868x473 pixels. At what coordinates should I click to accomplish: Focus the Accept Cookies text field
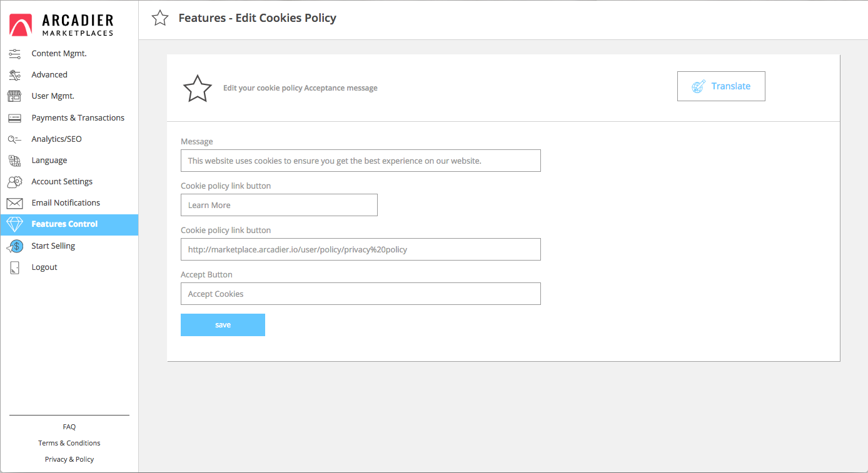coord(361,294)
